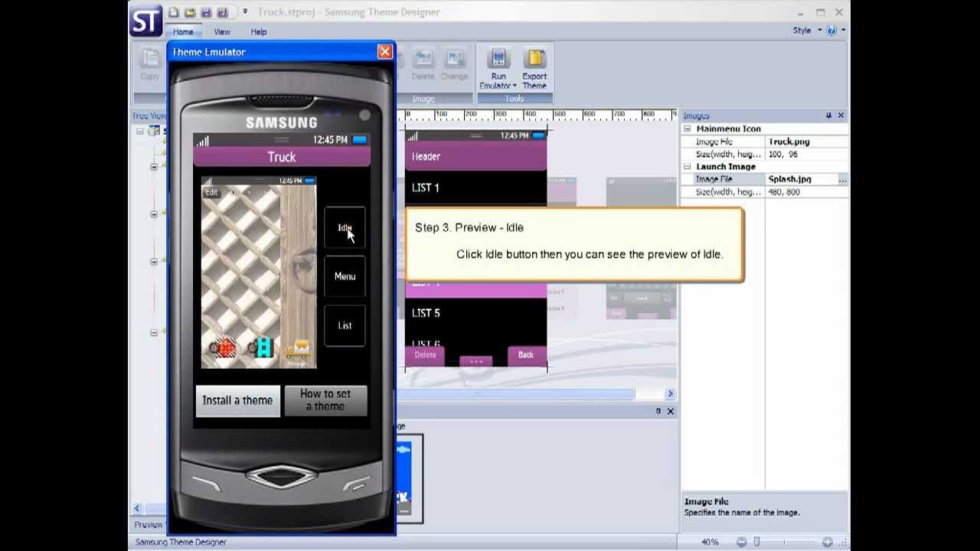Screen dimensions: 980x551
Task: Open the Style dropdown menu
Action: (807, 31)
